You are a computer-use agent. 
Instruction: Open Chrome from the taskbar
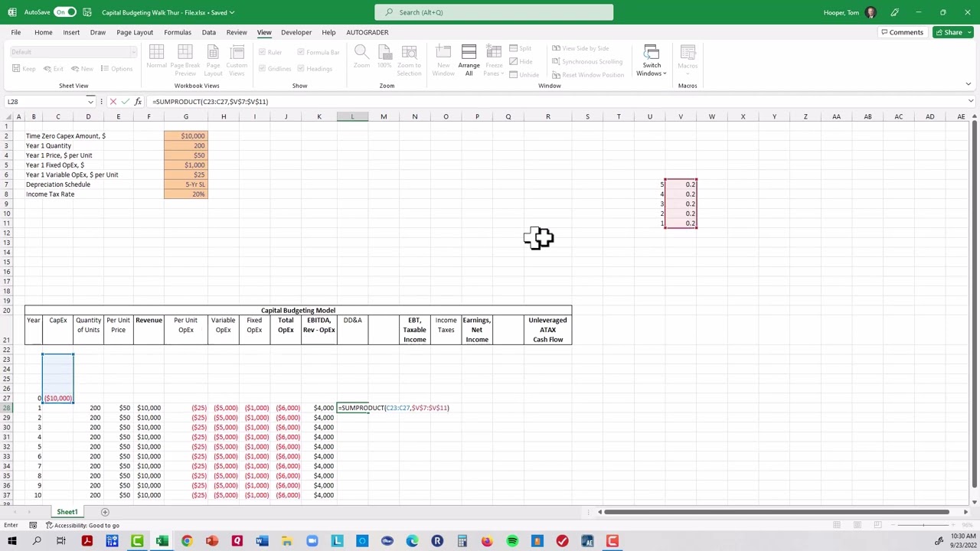[187, 541]
